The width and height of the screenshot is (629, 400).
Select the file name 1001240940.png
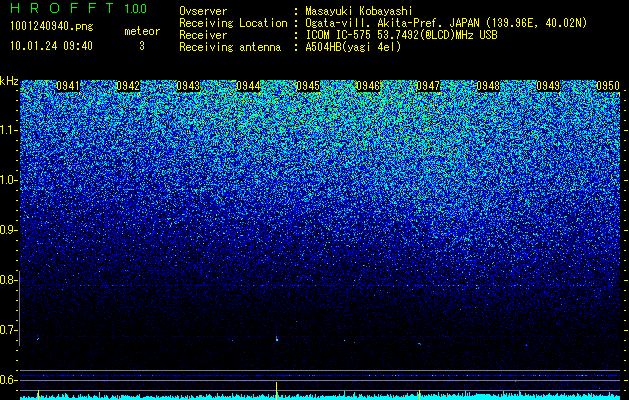[x=52, y=26]
